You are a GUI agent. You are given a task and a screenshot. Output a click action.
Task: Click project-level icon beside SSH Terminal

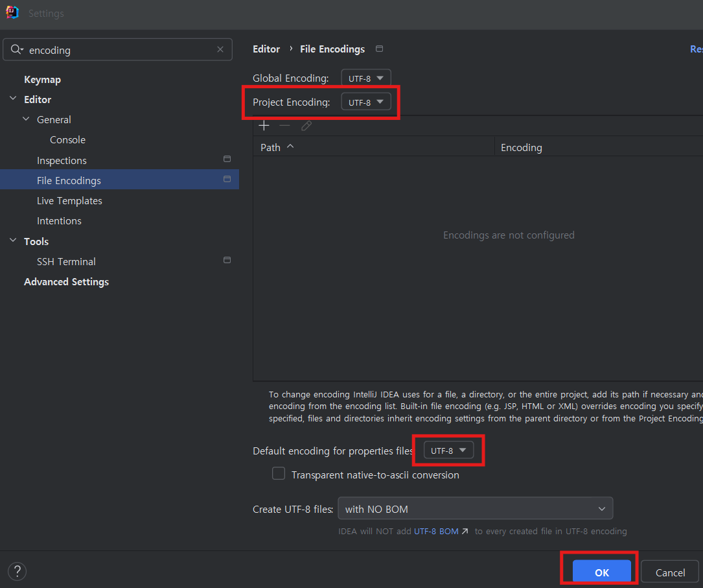[227, 260]
